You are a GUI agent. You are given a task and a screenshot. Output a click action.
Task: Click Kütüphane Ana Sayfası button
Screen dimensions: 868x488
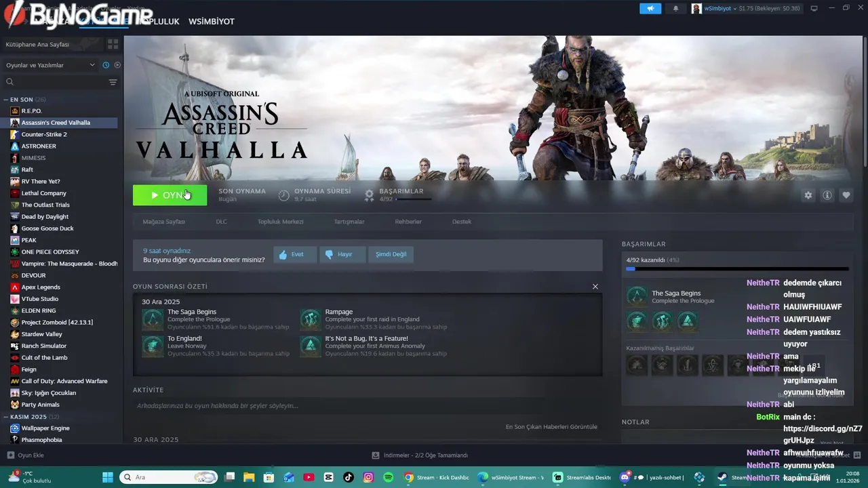[53, 44]
